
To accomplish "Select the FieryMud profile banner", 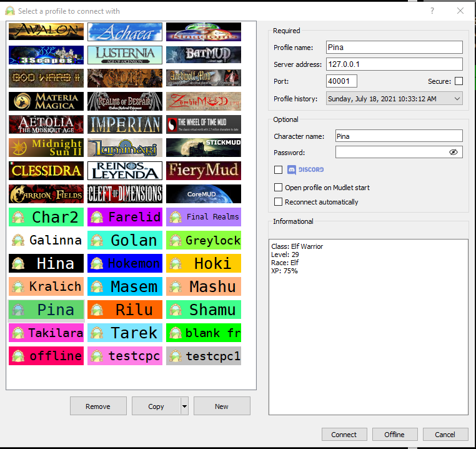I will coord(204,171).
